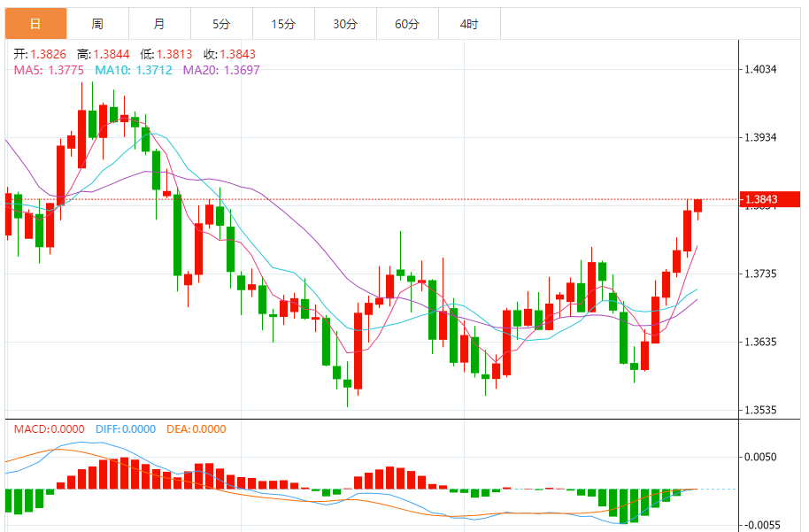Click the 1.3934 price axis label

click(760, 137)
